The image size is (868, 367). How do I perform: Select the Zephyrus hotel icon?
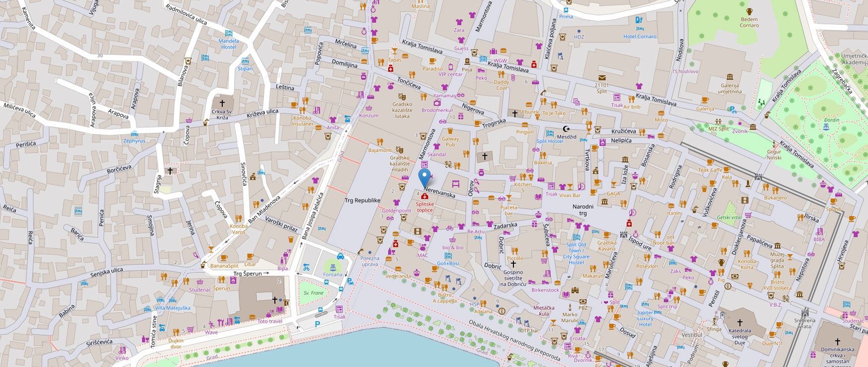[134, 133]
